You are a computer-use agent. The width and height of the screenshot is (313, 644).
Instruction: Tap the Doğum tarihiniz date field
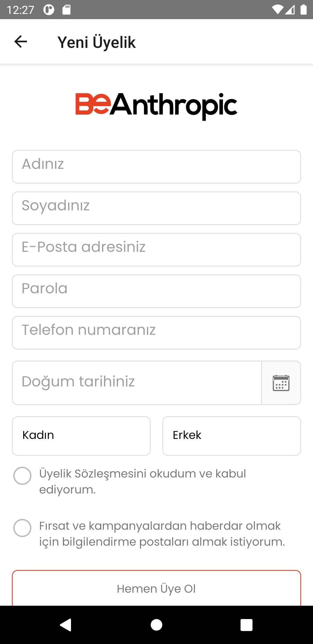point(137,383)
